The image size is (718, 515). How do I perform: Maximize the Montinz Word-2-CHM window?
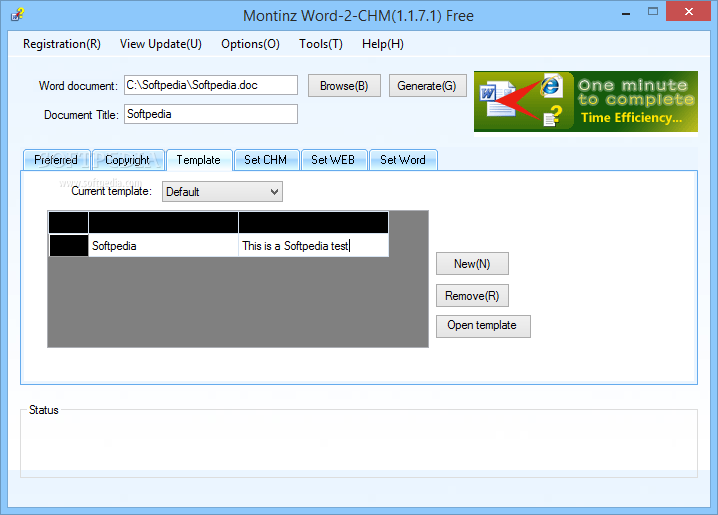(x=653, y=12)
